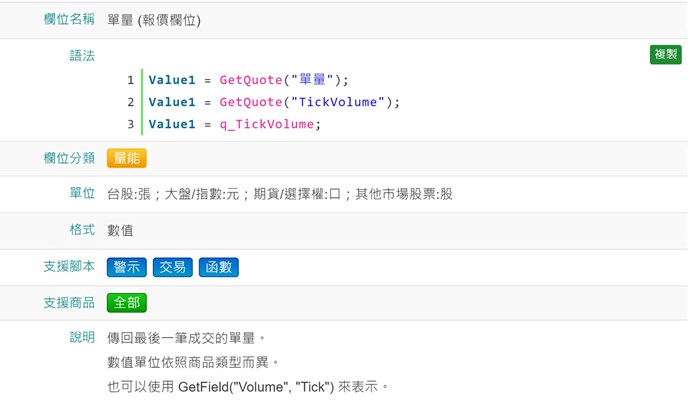Click the green 全部 product tag

pos(127,302)
